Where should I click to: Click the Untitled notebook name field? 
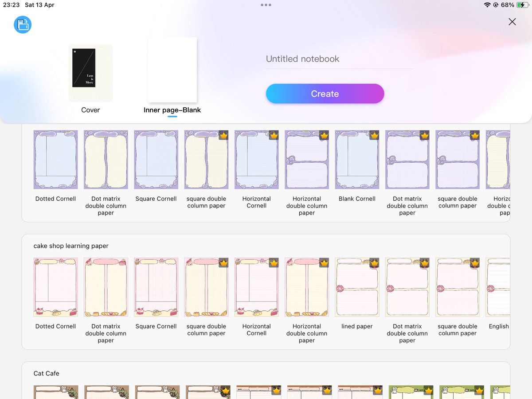click(340, 59)
